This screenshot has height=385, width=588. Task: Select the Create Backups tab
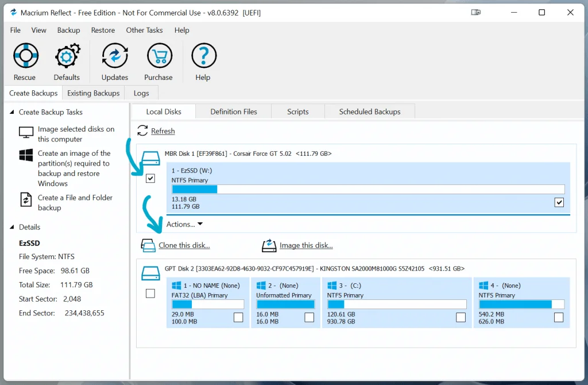(33, 93)
